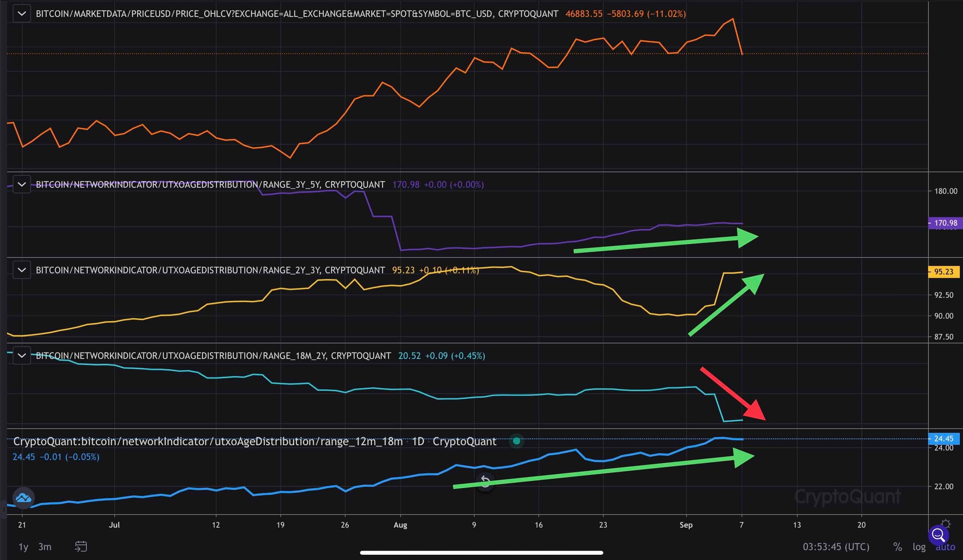Screen dimensions: 963x560
Task: Select the range_12m_18m symbol title
Action: (255, 441)
